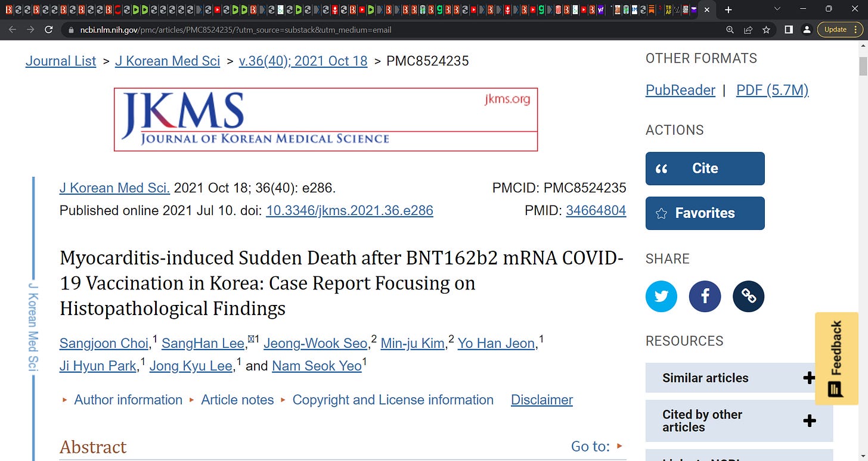
Task: Click the page vertical scrollbar thumb
Action: tap(863, 66)
